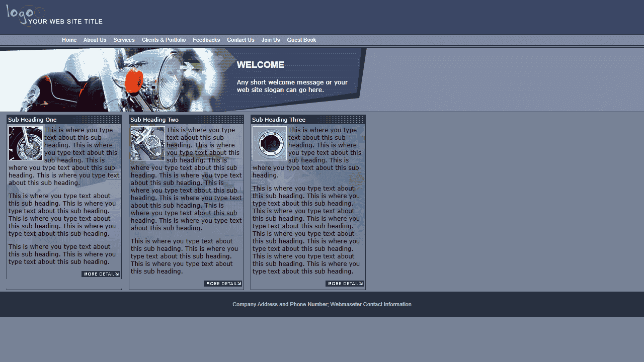Click the logo in the header
The height and width of the screenshot is (362, 644).
click(x=54, y=16)
